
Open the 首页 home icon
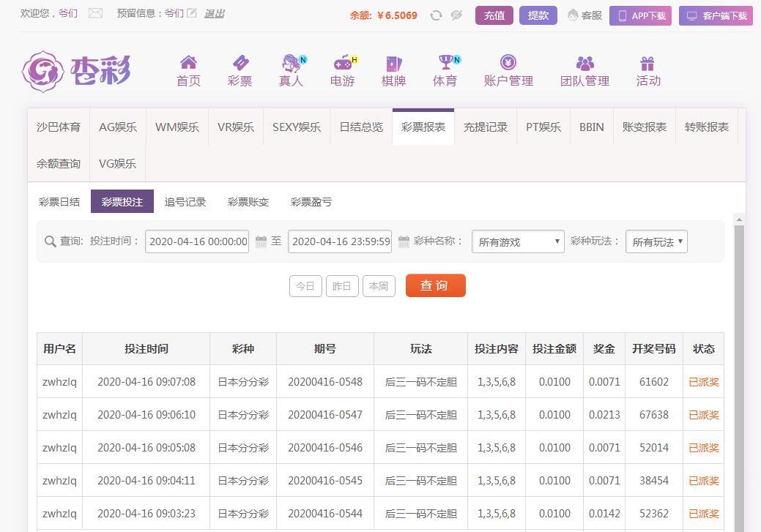(x=188, y=63)
